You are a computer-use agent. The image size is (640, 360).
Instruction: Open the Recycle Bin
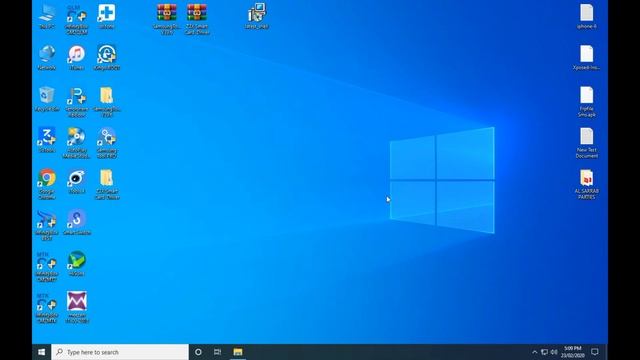(47, 99)
